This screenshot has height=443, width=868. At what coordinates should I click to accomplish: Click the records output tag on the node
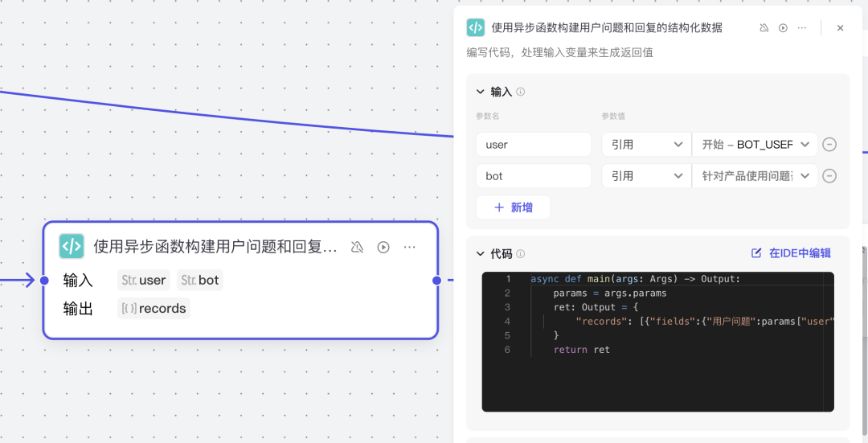pos(154,309)
